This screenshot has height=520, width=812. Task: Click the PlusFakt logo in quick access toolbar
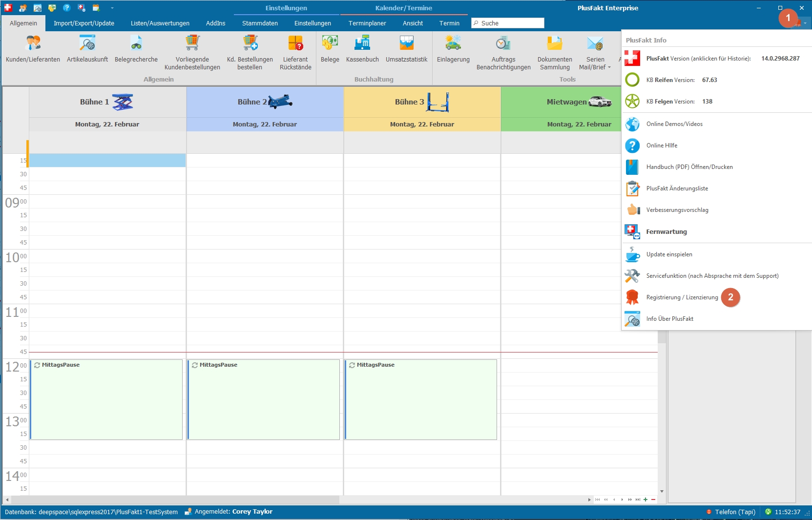(x=8, y=8)
